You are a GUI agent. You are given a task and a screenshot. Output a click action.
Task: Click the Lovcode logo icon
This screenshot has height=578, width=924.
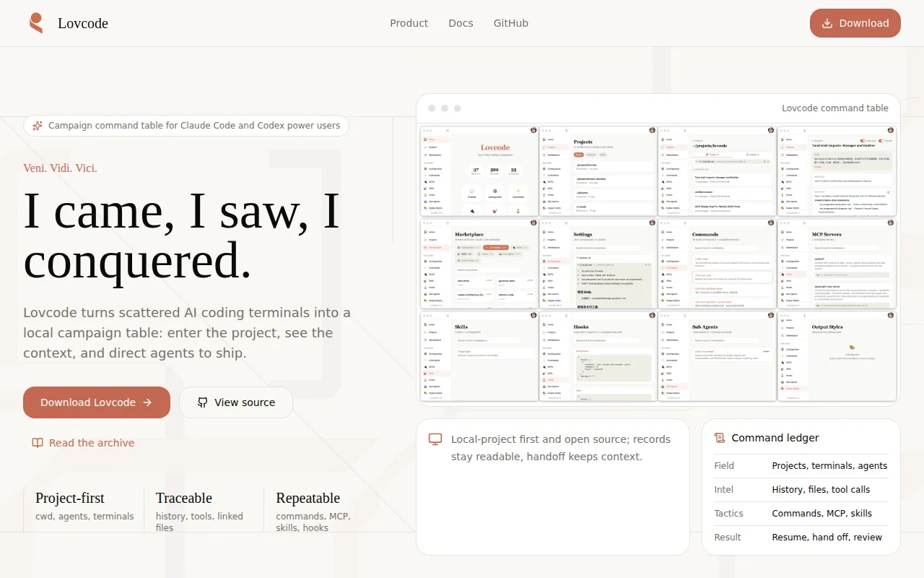(x=36, y=23)
